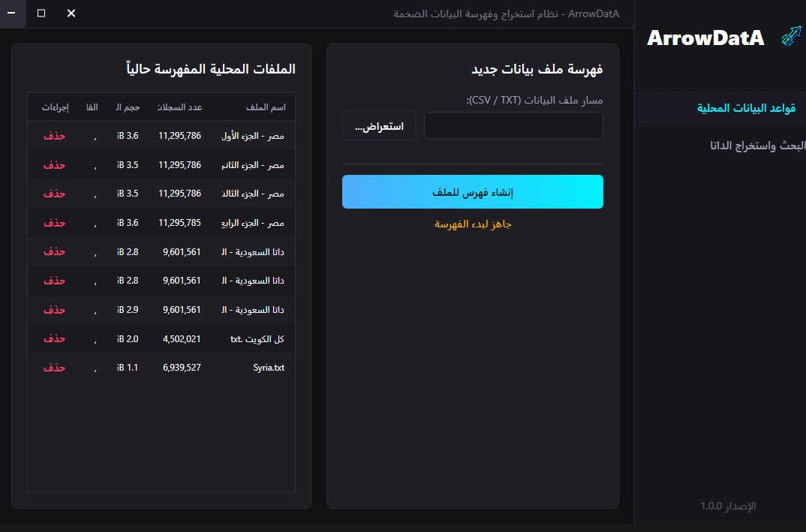
Task: Delete the مصر - الجزء الثالث file
Action: [55, 194]
